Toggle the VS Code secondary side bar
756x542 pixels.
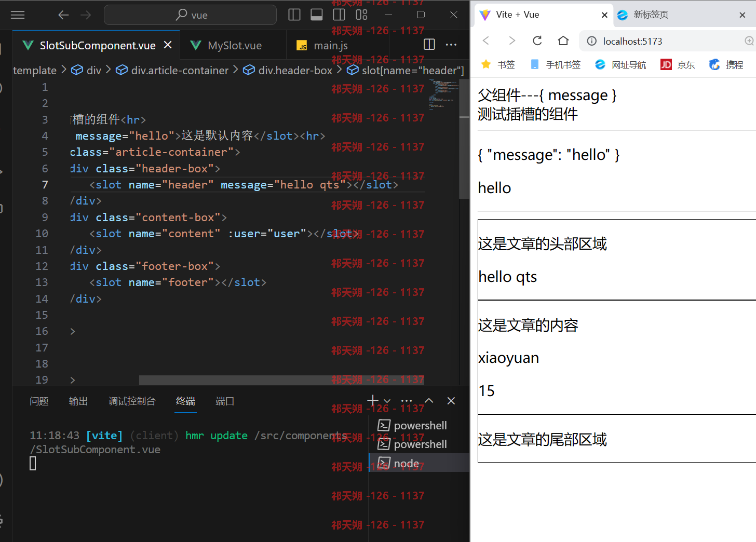(x=339, y=15)
